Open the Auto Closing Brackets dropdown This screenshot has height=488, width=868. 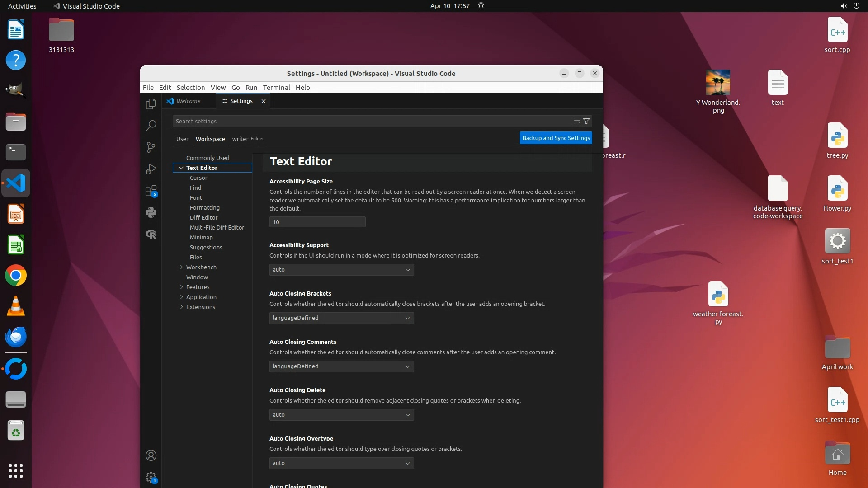pos(341,318)
